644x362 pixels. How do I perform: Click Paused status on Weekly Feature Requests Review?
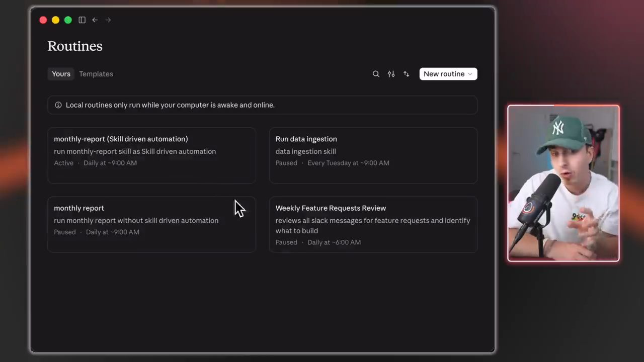tap(286, 242)
